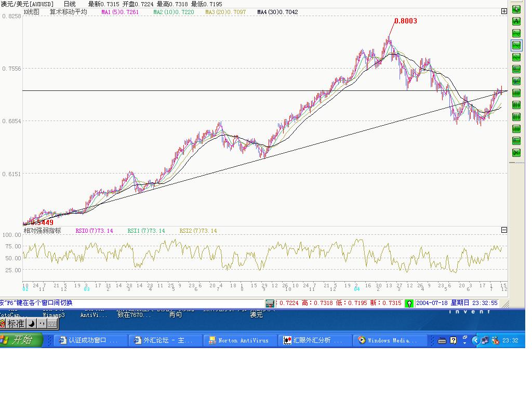Image resolution: width=532 pixels, height=399 pixels.
Task: Switch to the 汇眼外汇分析 taskbar button
Action: (x=314, y=340)
